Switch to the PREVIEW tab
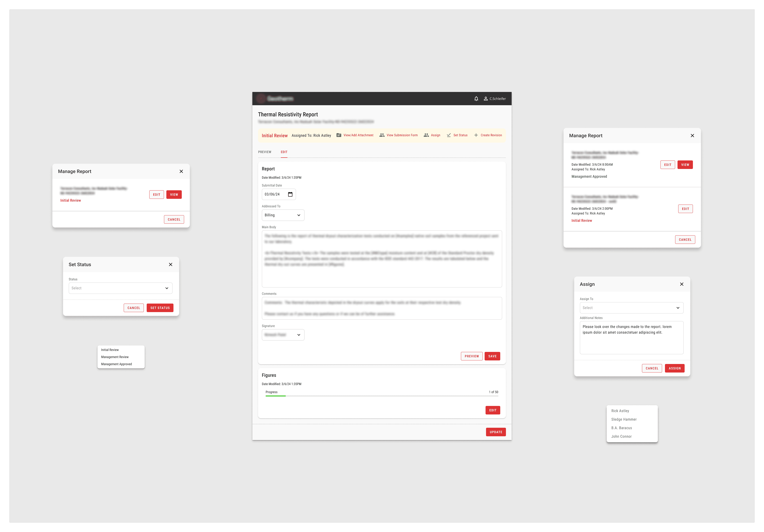Viewport: 764px width, 532px height. (264, 152)
